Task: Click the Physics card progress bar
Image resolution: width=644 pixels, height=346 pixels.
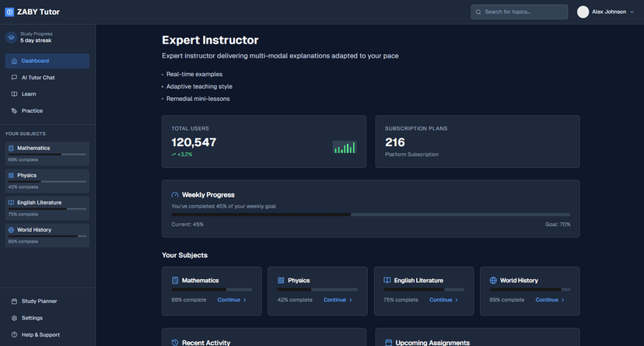Action: point(318,289)
